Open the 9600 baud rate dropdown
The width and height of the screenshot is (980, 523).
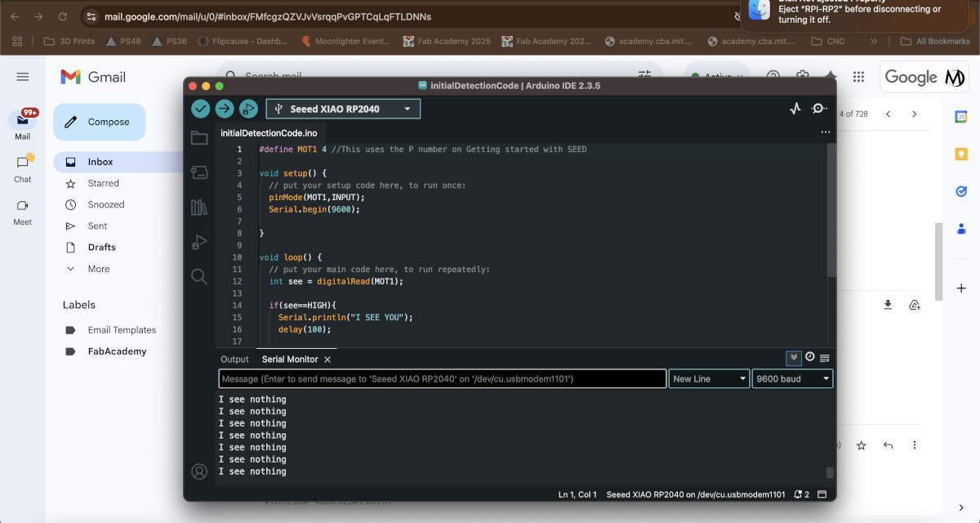click(x=792, y=378)
